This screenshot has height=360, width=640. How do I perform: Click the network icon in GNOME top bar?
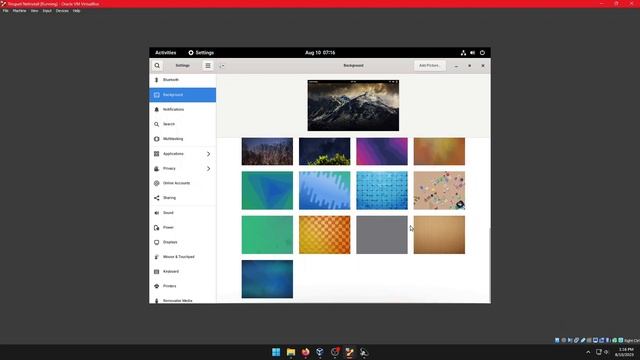(463, 53)
